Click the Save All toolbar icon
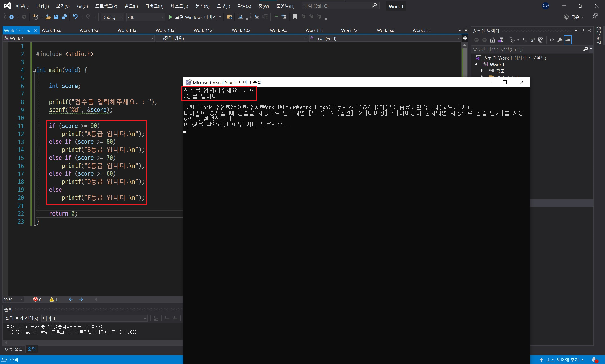 coord(64,17)
